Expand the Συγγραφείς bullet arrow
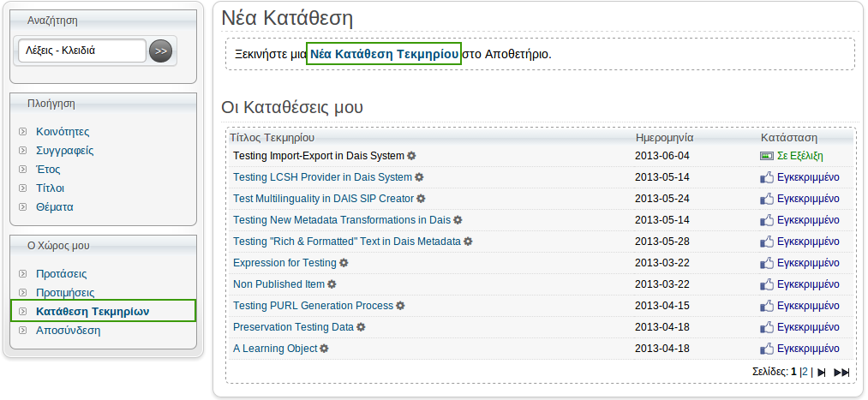 [22, 151]
